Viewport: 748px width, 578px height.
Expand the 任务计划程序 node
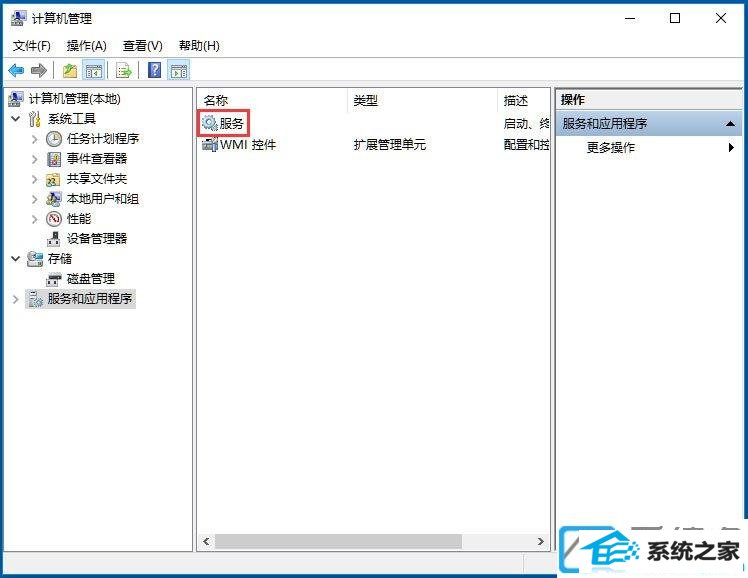tap(34, 139)
